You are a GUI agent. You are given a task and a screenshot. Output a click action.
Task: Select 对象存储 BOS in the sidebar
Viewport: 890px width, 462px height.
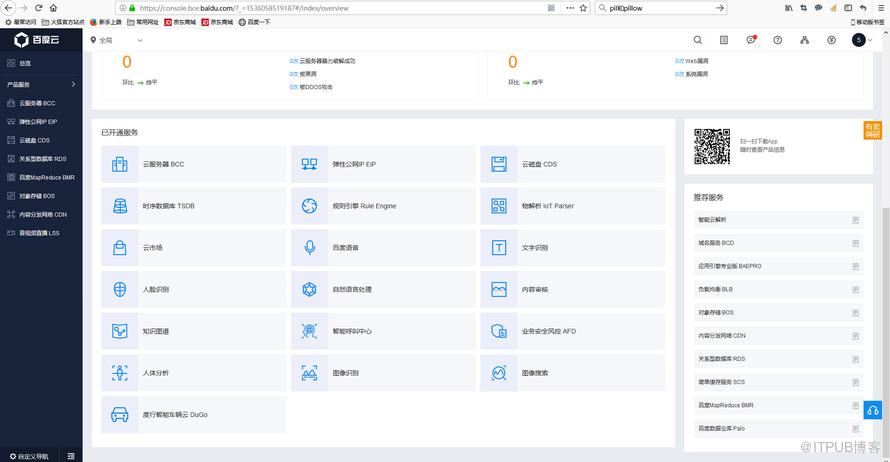click(x=41, y=196)
